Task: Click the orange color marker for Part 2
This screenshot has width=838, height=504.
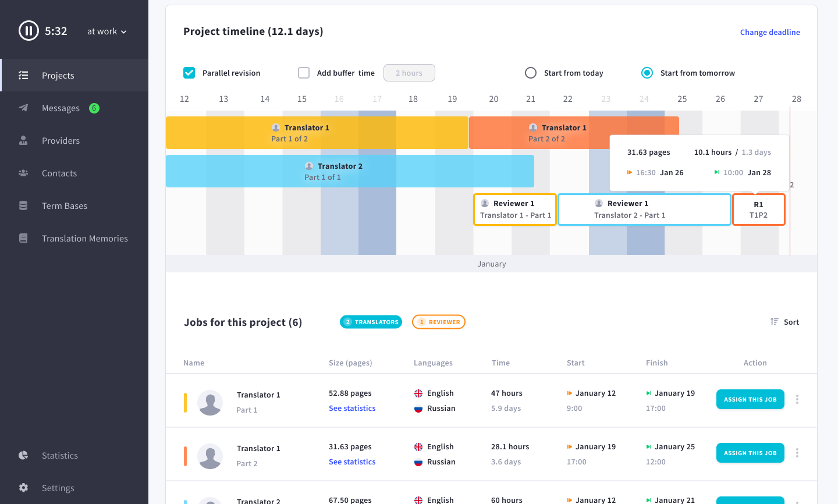Action: [185, 456]
